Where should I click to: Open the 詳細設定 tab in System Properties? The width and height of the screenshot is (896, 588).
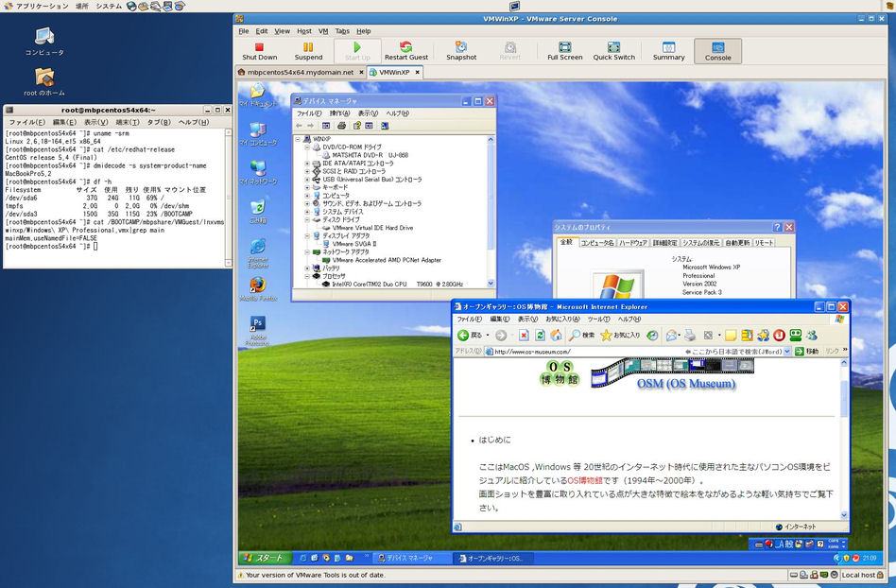[664, 243]
